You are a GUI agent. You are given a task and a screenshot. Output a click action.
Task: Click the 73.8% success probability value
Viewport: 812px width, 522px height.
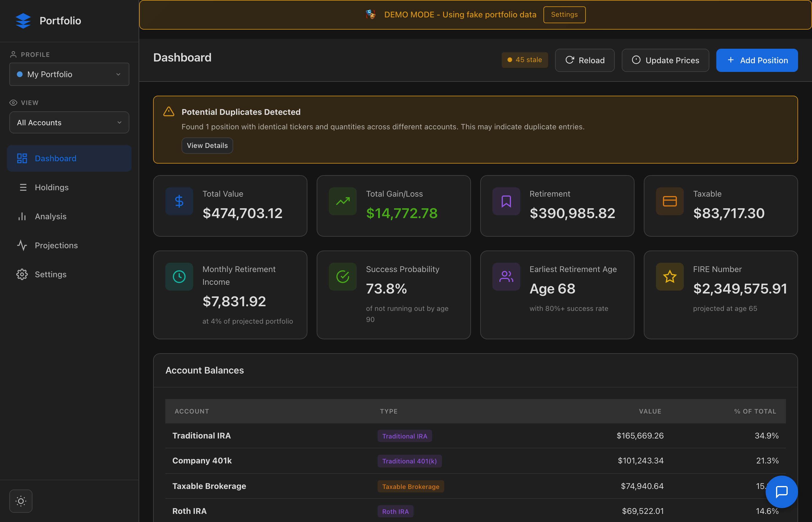coord(386,289)
